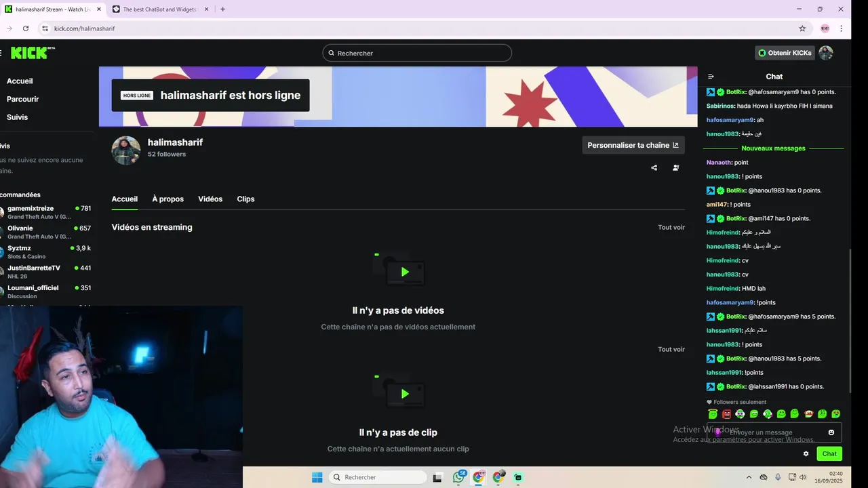Insert the heart-eyes drooling emote at row end
Screen dimensions: 868x488
coord(835,413)
